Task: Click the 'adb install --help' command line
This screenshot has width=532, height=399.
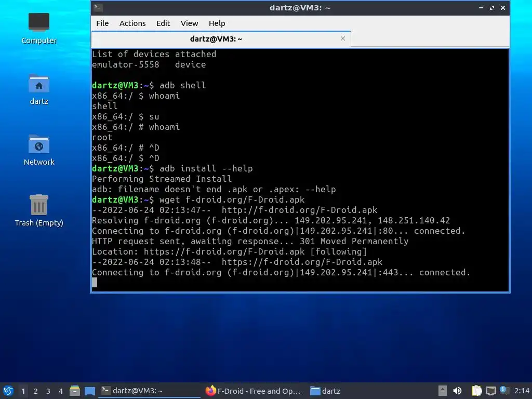Action: [172, 168]
